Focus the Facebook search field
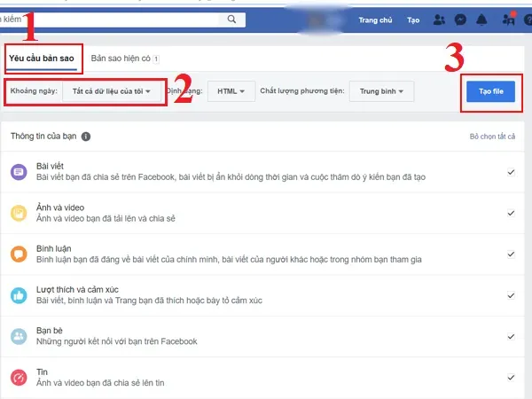The height and width of the screenshot is (399, 532). [x=112, y=20]
